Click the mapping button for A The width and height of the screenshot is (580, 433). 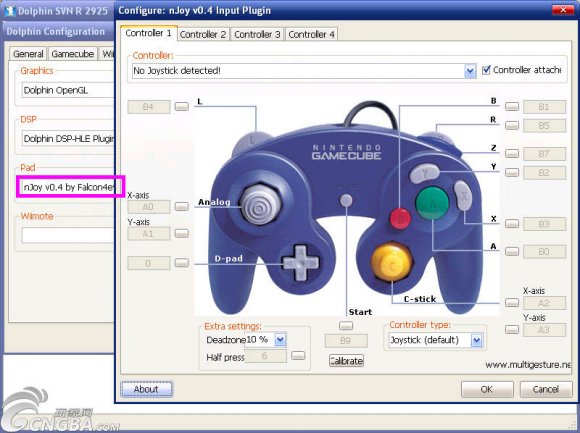pos(512,252)
